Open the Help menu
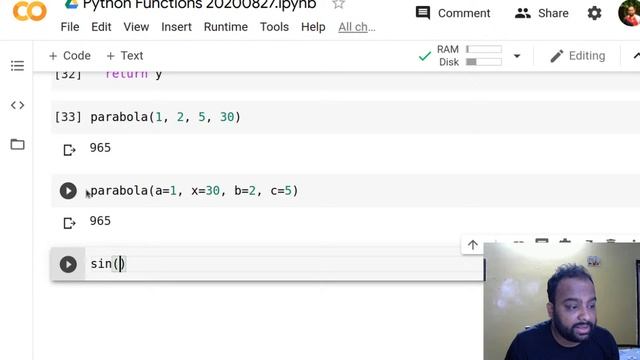640x360 pixels. click(x=313, y=27)
